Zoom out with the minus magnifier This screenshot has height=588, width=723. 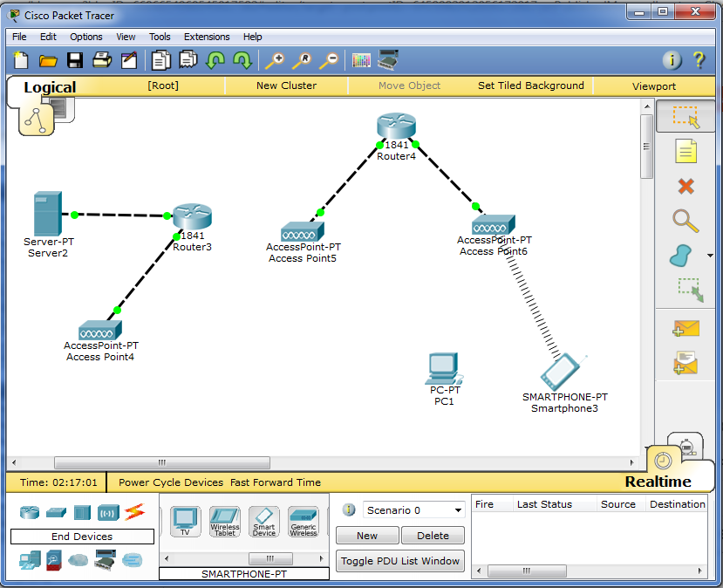tap(329, 60)
